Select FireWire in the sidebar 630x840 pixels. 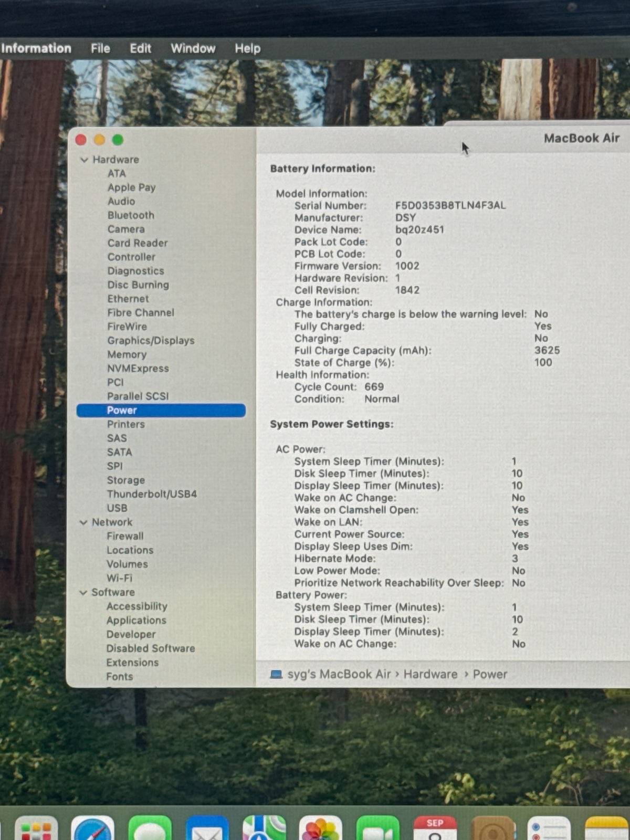click(x=127, y=327)
